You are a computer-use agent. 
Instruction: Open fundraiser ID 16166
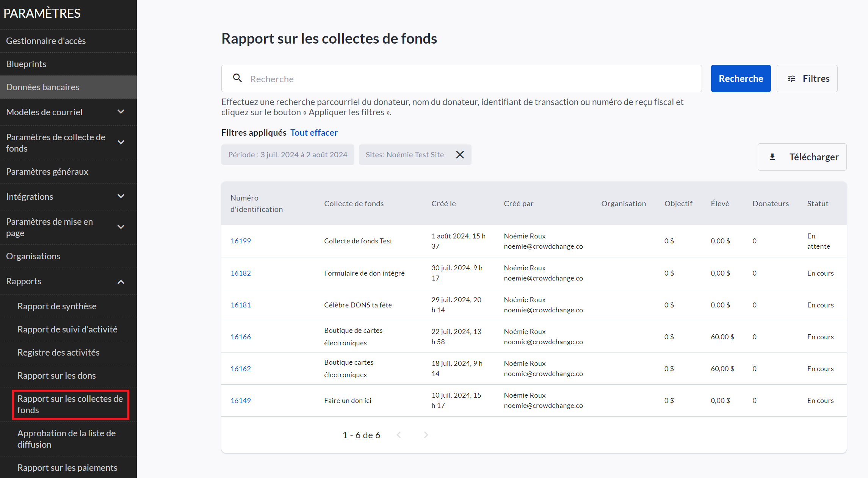[241, 337]
